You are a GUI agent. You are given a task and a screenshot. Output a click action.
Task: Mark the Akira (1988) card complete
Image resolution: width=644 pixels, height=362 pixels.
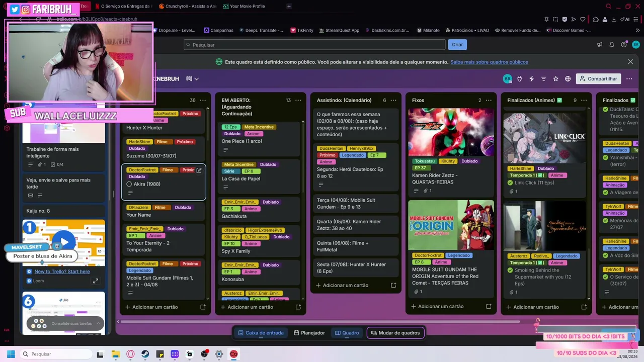coord(129,184)
